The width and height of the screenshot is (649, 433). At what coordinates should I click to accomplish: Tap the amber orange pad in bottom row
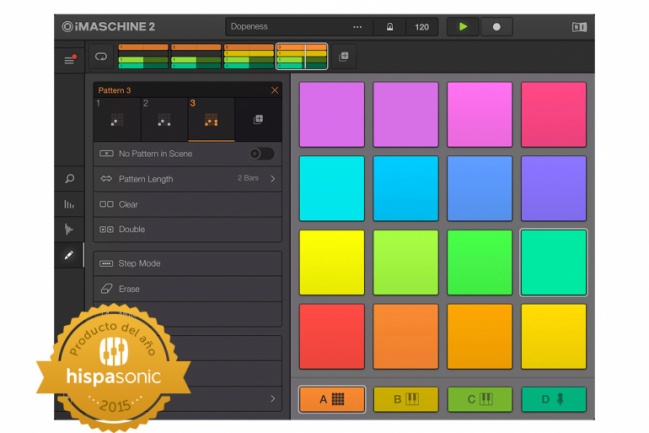click(x=480, y=337)
